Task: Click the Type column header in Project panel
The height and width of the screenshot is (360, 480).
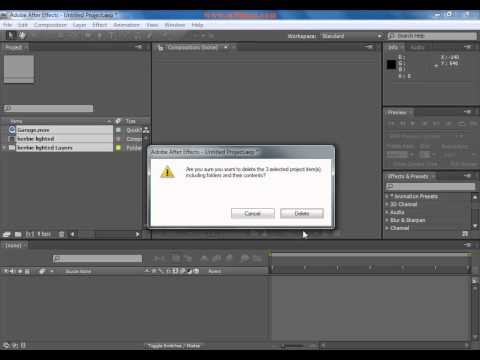Action: click(130, 121)
